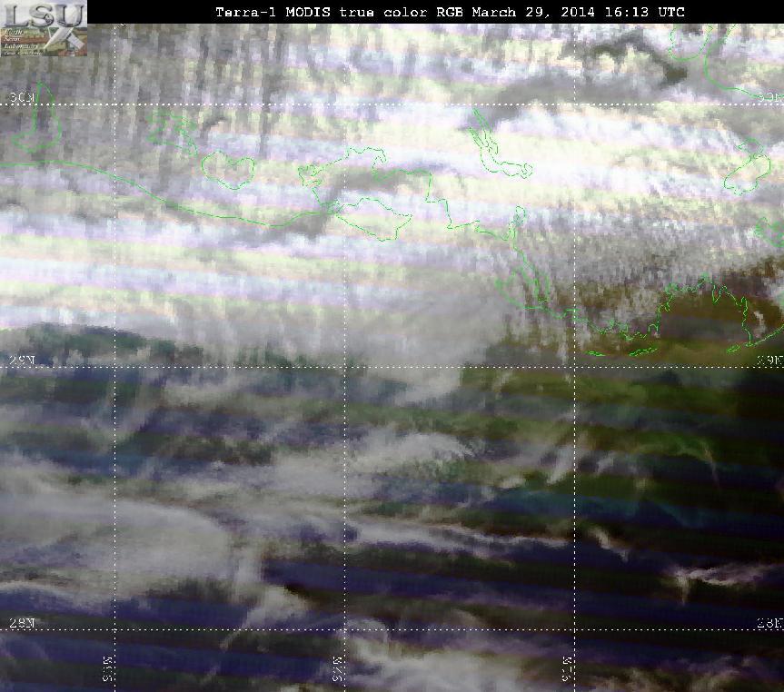The height and width of the screenshot is (692, 784).
Task: Click where the 30N line crosses the leftmost meridian
Action: [115, 104]
